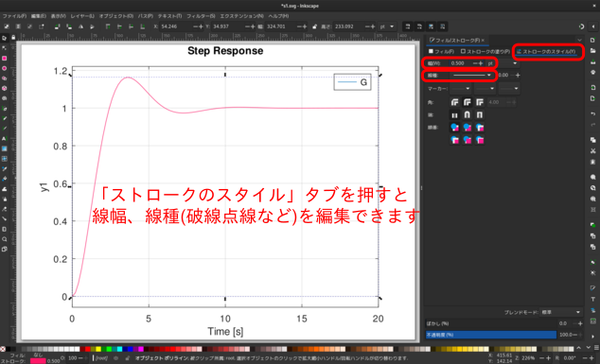This screenshot has width=600, height=364.
Task: Click Open file icon in command bar
Action: coord(592,51)
